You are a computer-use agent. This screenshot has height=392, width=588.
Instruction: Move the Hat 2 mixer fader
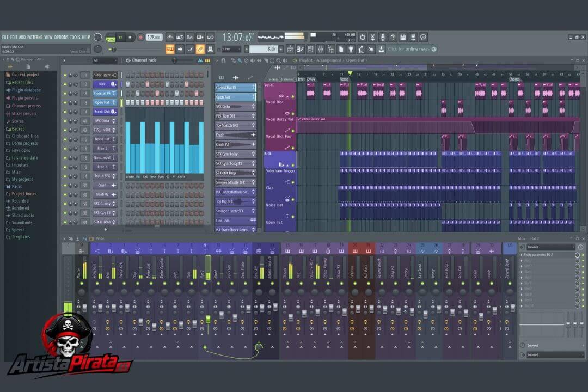pos(208,319)
